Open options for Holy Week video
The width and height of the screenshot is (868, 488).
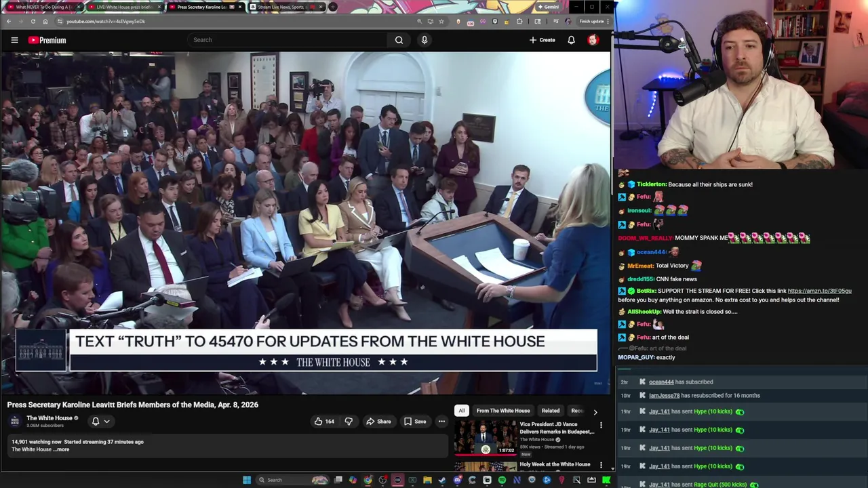tap(601, 465)
